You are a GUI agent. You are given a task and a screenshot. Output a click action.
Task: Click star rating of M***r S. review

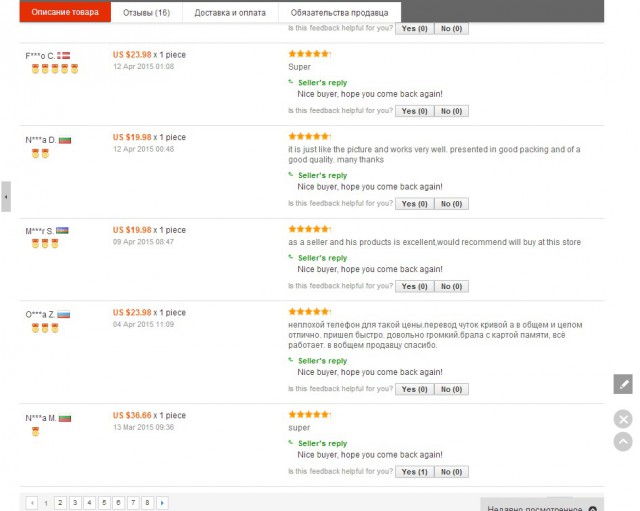(x=309, y=229)
